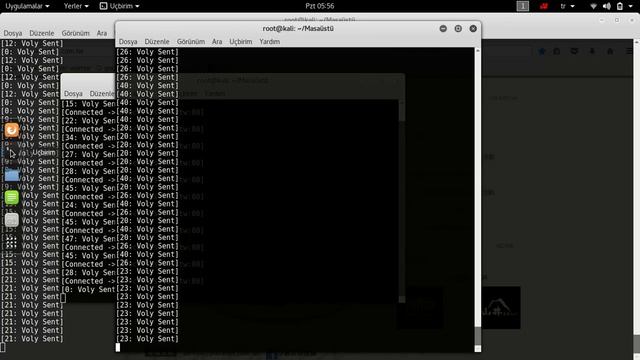
Task: Maximize the front root@kali terminal window
Action: (x=458, y=29)
